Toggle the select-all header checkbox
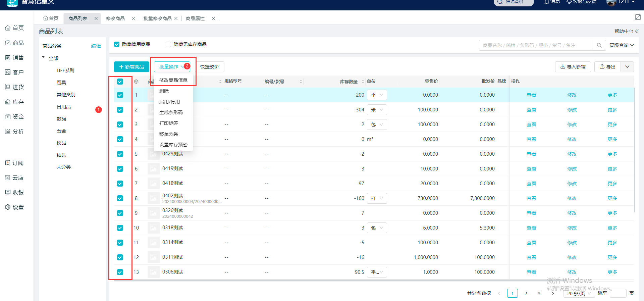Screen dimensions: 644x301 tap(120, 82)
